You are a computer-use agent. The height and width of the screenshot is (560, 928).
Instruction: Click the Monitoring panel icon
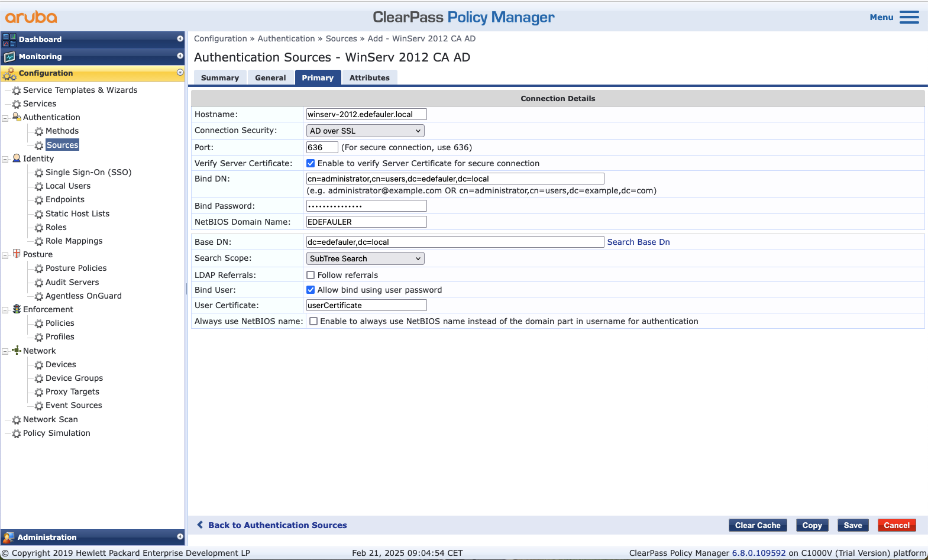pyautogui.click(x=9, y=57)
